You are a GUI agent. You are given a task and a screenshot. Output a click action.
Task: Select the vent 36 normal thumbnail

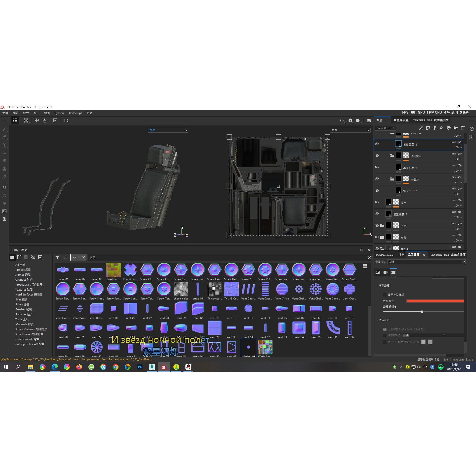point(333,328)
